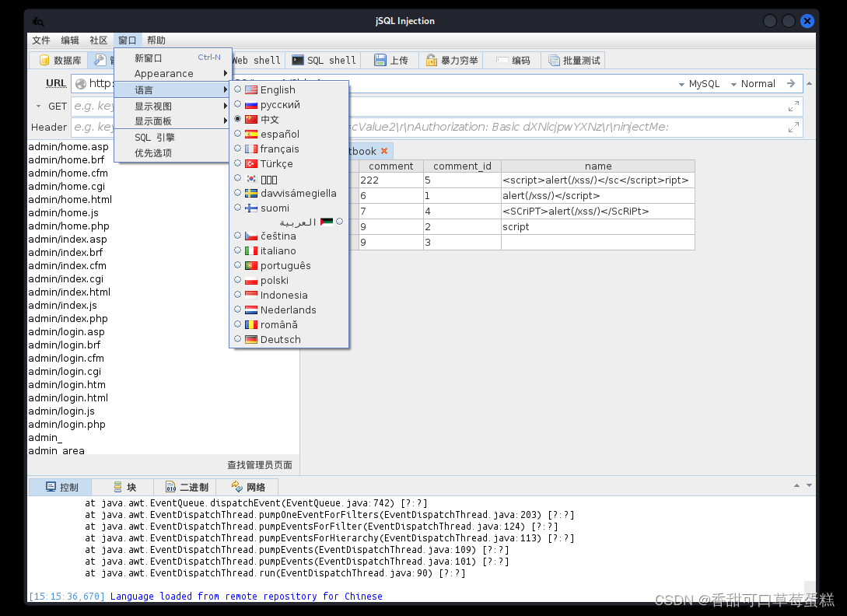Collapse console panel with down arrow
Image resolution: width=847 pixels, height=616 pixels.
click(x=809, y=485)
